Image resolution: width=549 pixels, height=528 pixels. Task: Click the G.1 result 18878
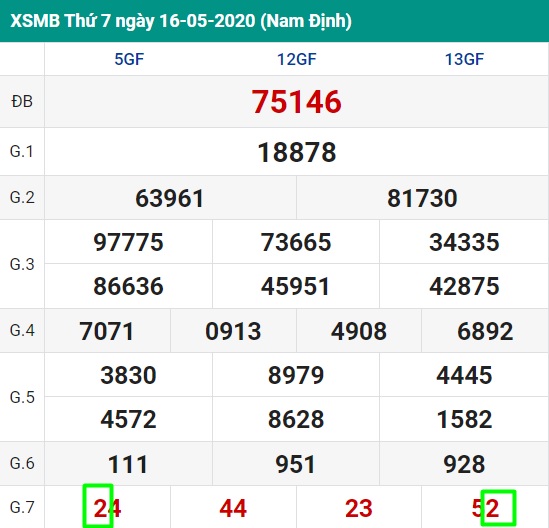click(x=297, y=152)
